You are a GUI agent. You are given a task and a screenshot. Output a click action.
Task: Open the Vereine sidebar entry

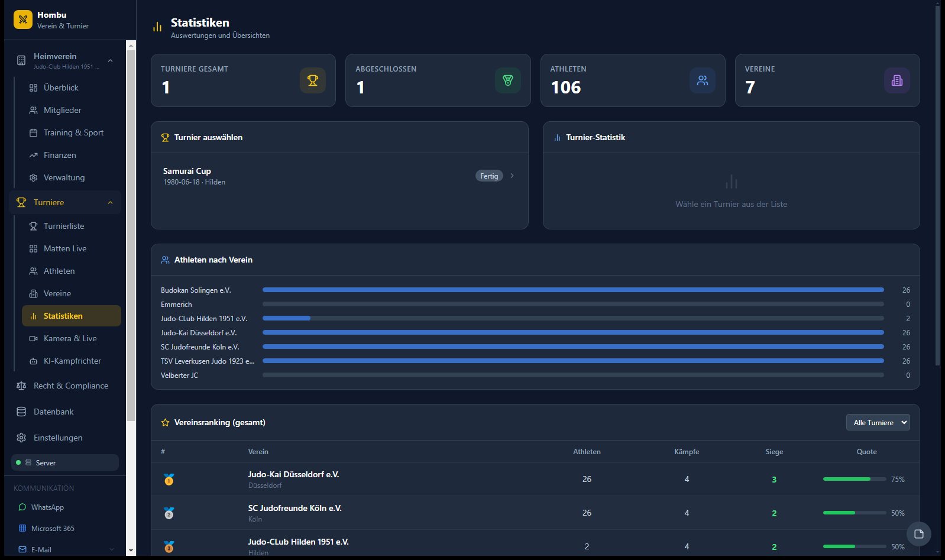[72, 293]
